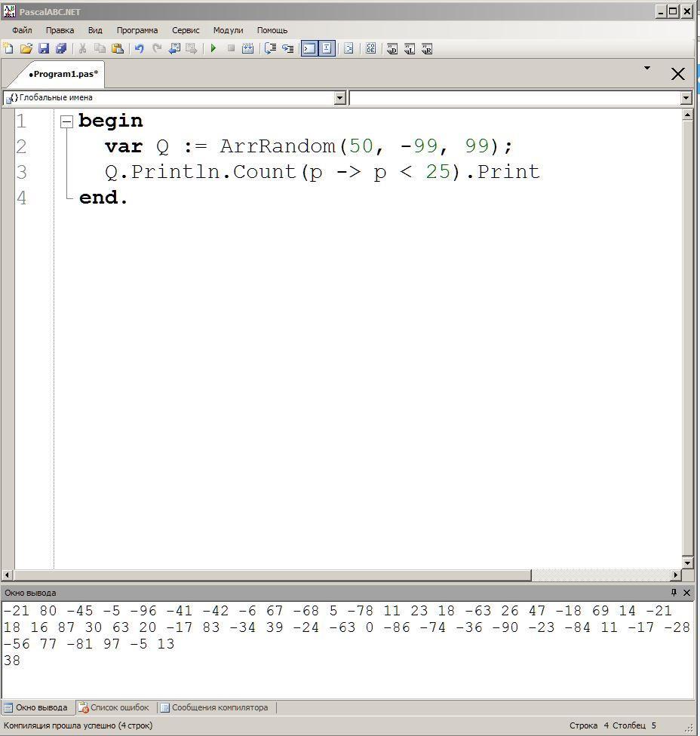The width and height of the screenshot is (700, 736).
Task: Click the Строка 4 status indicator
Action: coord(588,725)
